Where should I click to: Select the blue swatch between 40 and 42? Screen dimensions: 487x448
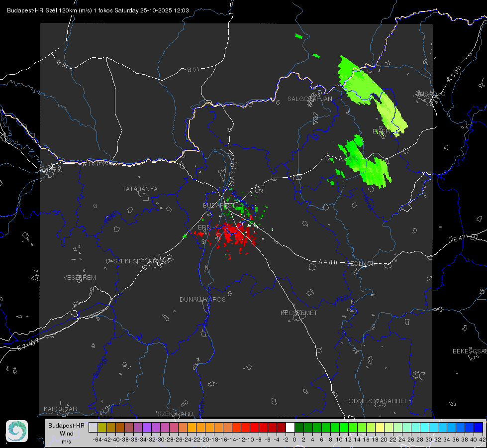coord(478,427)
